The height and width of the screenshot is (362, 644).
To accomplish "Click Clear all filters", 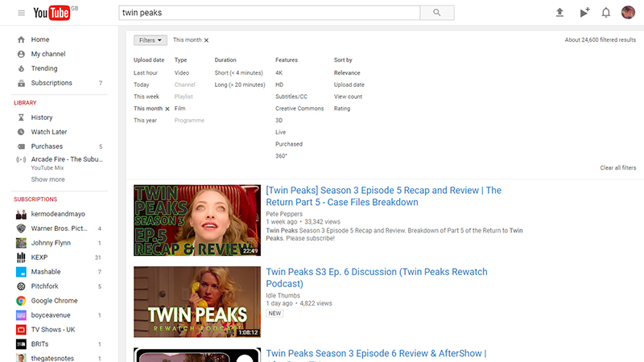I will (x=617, y=167).
